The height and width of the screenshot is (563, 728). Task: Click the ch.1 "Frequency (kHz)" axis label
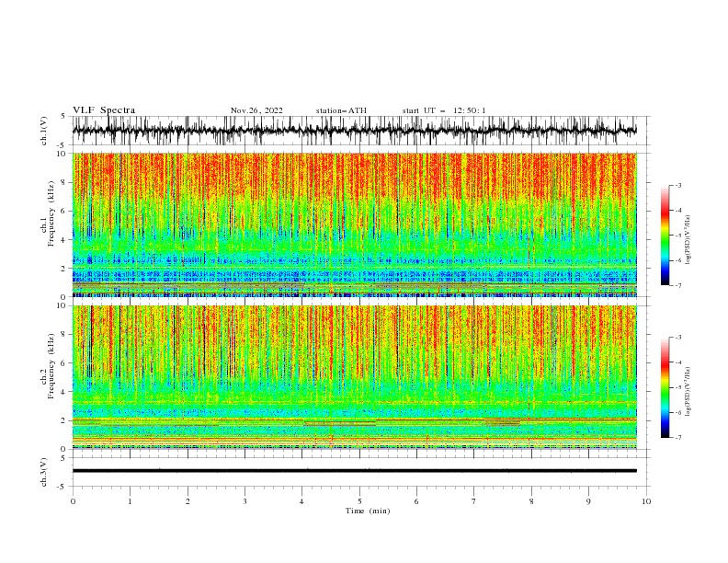(51, 214)
